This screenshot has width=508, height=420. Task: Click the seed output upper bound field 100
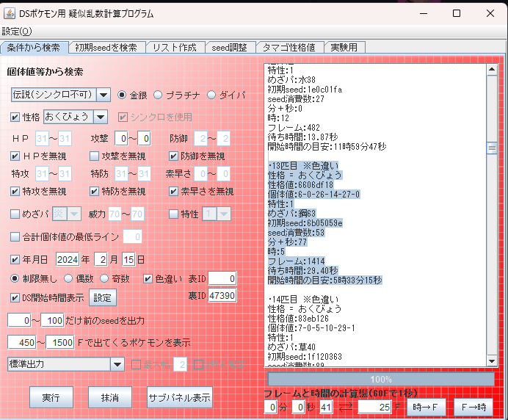click(52, 321)
